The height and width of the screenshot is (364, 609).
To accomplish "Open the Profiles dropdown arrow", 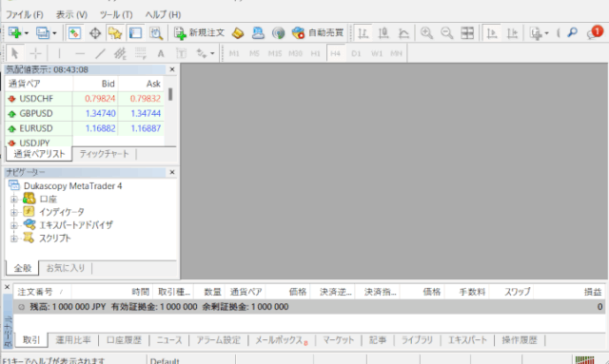I will (54, 33).
